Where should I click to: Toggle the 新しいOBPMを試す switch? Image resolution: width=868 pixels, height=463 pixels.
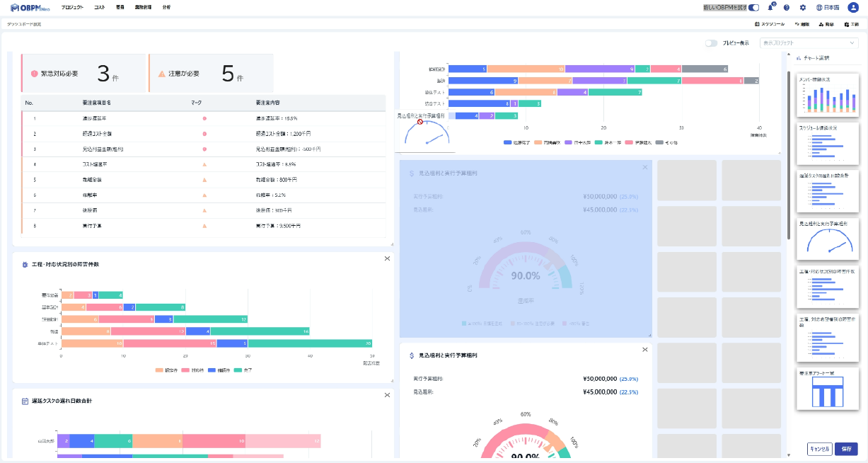[753, 8]
